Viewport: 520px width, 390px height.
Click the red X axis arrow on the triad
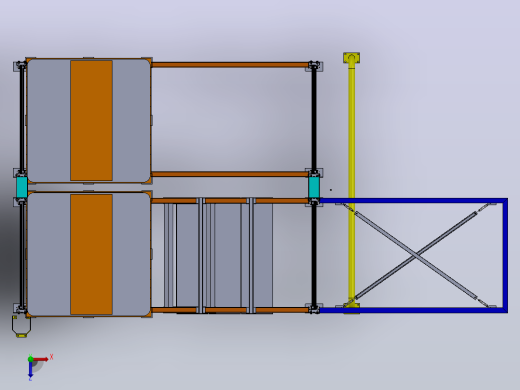41,359
